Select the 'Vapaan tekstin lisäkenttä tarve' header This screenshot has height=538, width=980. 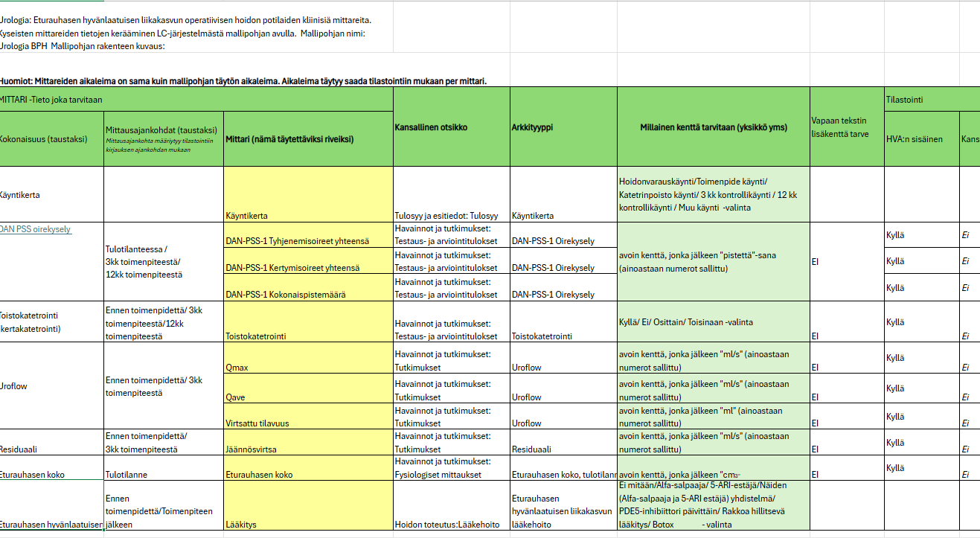(x=847, y=127)
